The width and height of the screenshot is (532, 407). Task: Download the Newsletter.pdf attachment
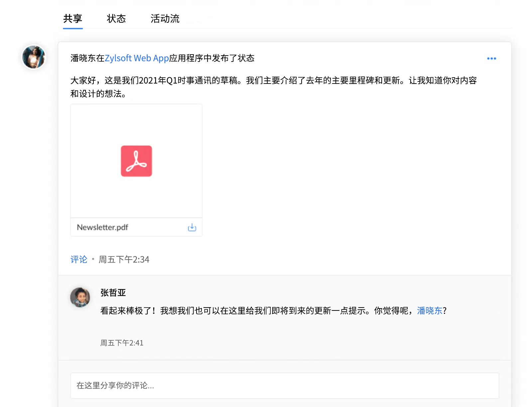192,228
